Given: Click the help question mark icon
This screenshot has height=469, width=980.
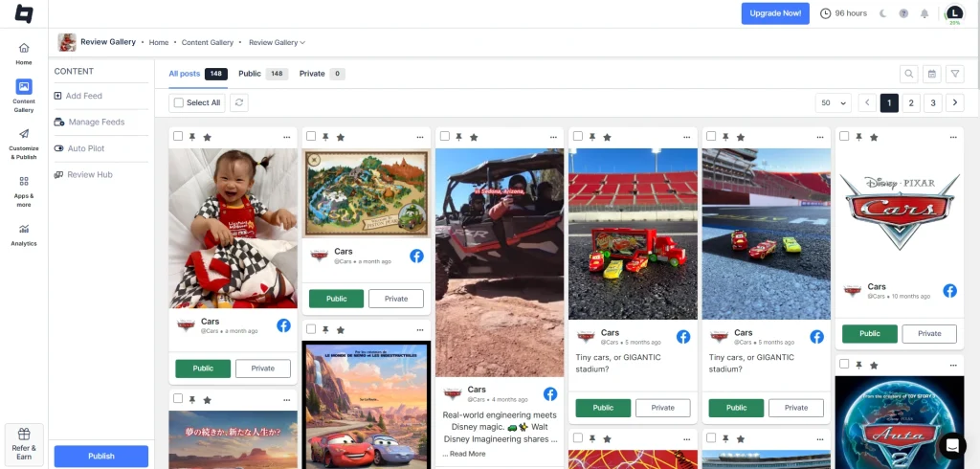Looking at the screenshot, I should 903,13.
